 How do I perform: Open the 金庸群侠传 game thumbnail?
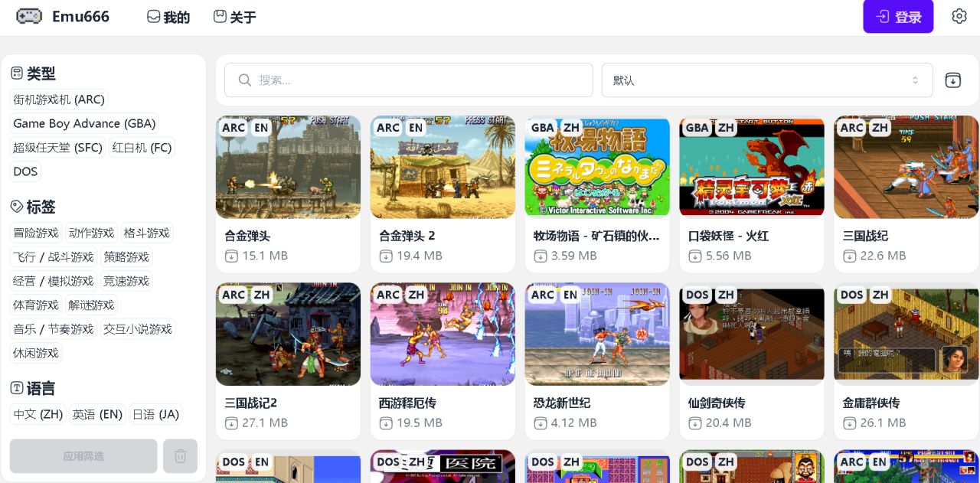[906, 334]
